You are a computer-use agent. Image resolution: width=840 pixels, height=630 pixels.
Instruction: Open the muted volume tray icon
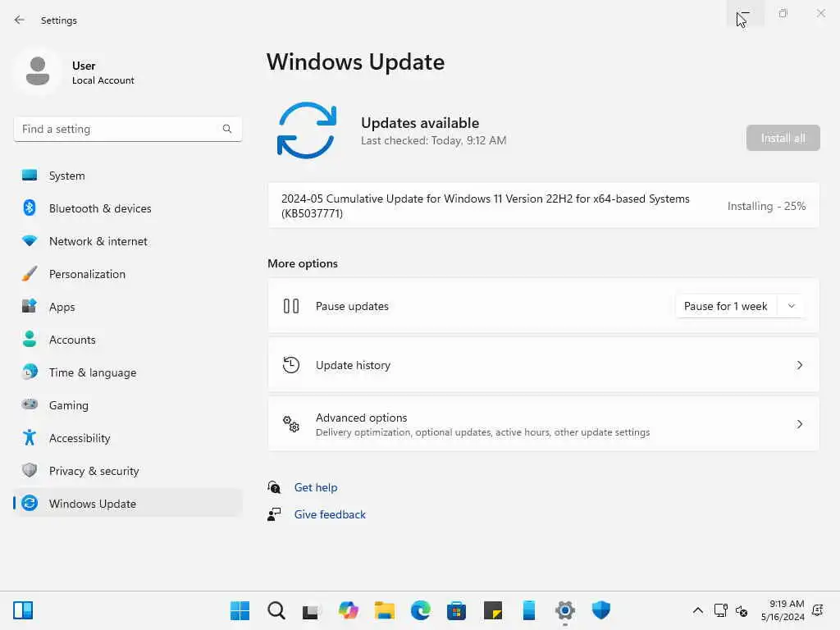(742, 610)
